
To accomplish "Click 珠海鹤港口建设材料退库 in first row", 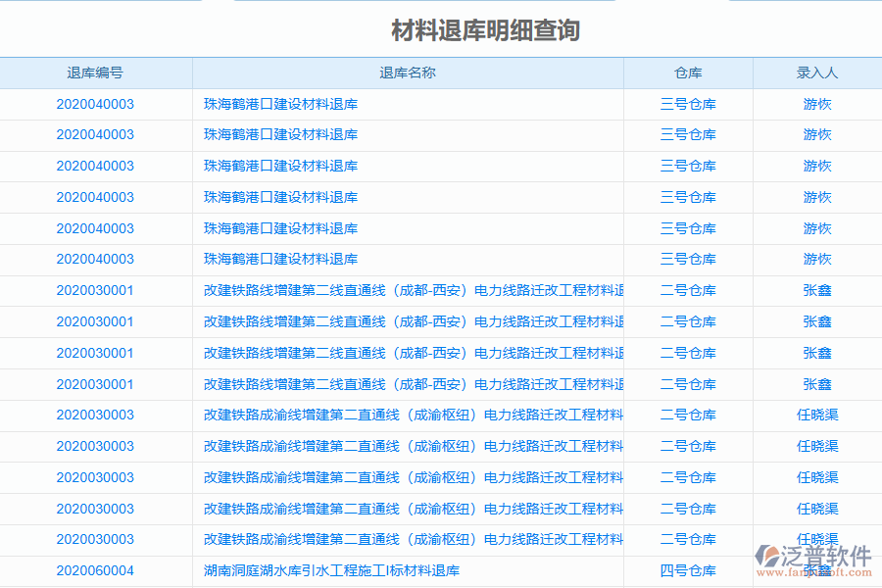I will pos(281,104).
